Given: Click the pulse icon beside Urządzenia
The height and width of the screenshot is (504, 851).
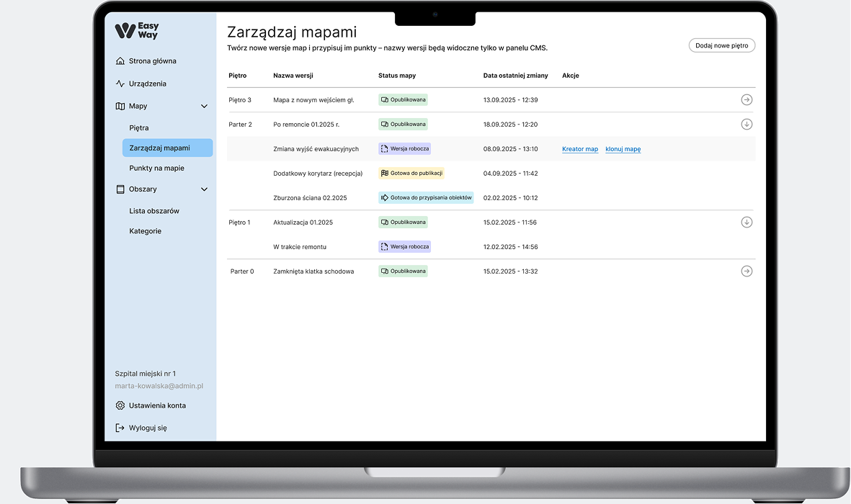Looking at the screenshot, I should [120, 84].
